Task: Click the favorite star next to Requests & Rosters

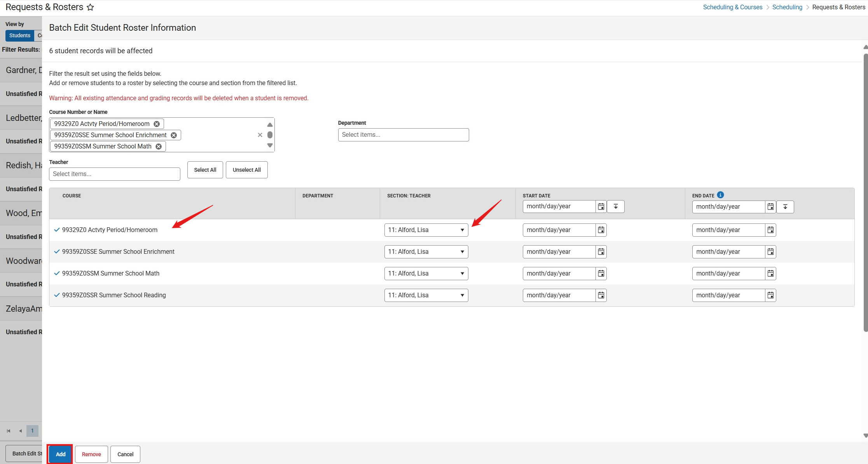Action: pyautogui.click(x=90, y=7)
